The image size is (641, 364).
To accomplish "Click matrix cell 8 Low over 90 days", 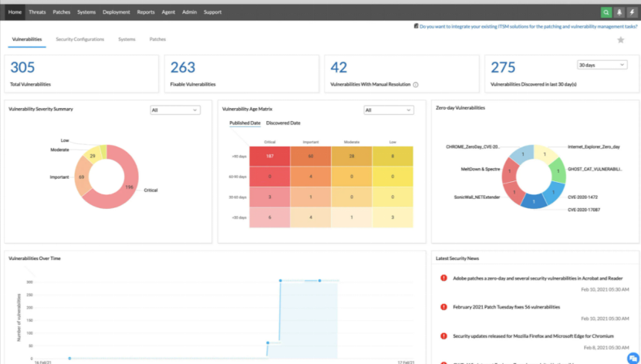I will (x=393, y=156).
